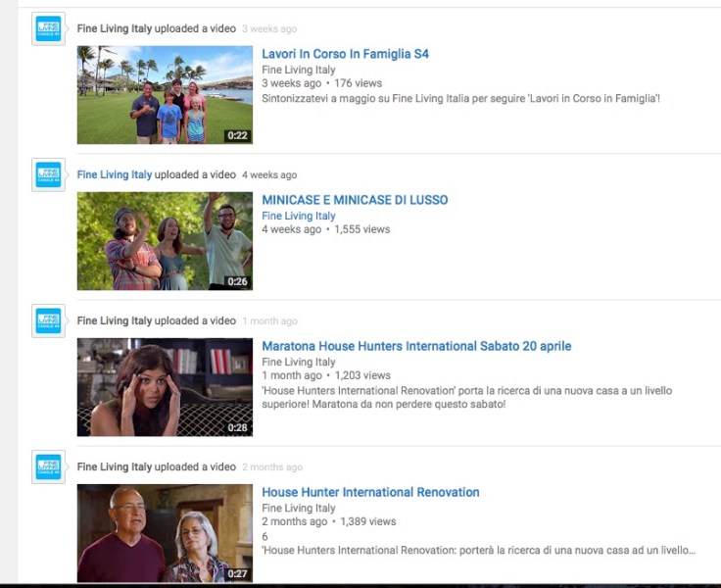Play the three people waving thumbnail, 0:26
721x588 pixels.
pos(165,241)
